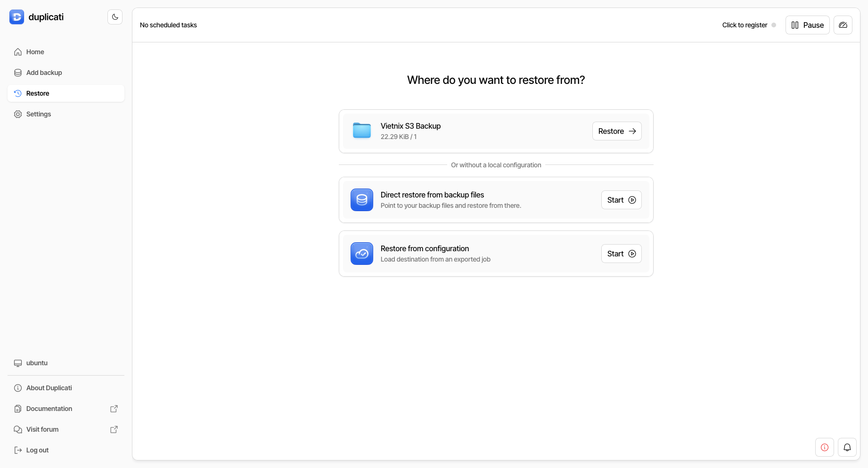Click the Duplicati logo
Screen dimensions: 868x468
click(16, 16)
